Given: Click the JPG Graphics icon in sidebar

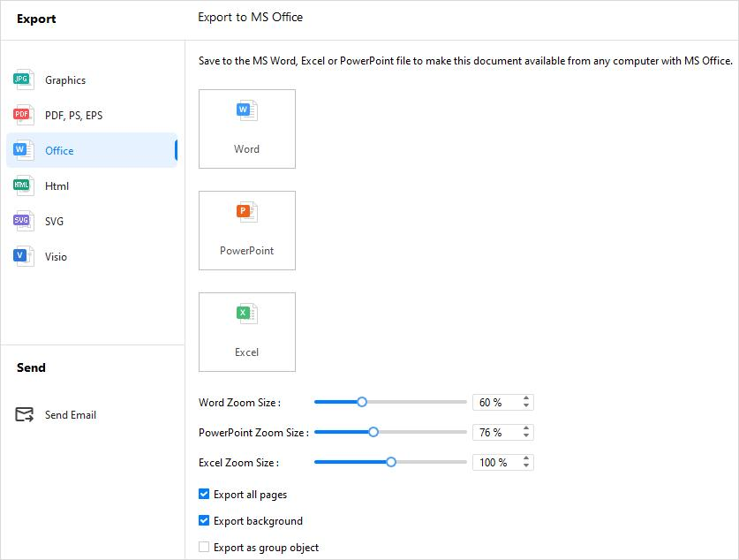Looking at the screenshot, I should 23,79.
